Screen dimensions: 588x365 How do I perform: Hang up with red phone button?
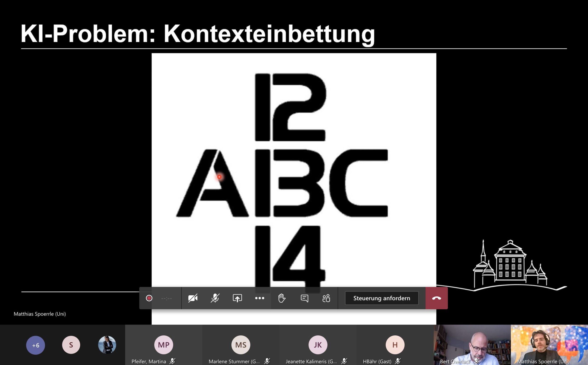(x=437, y=298)
